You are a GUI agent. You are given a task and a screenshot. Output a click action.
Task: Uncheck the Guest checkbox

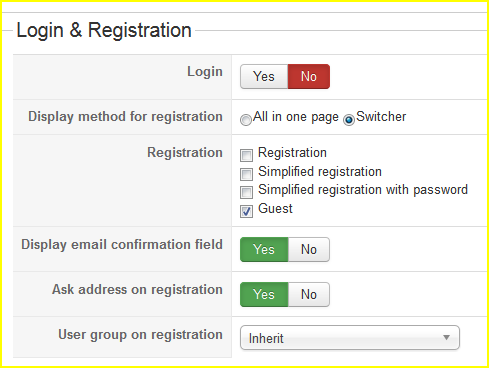246,211
